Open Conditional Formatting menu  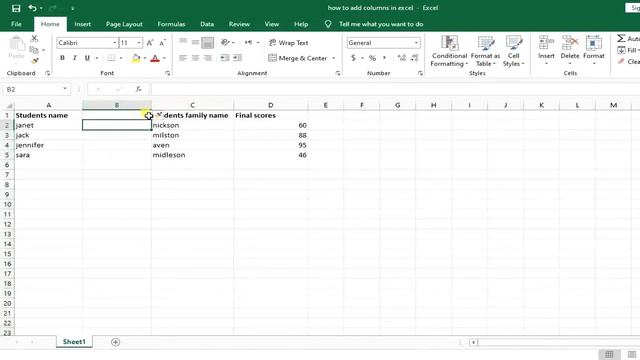point(449,51)
